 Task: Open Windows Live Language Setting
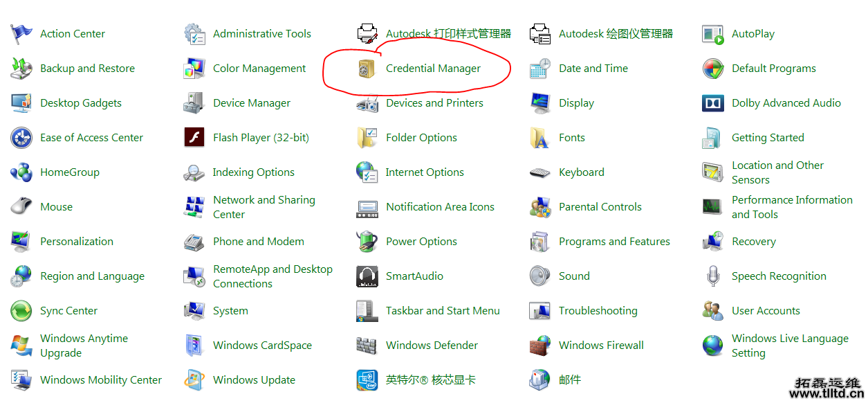pyautogui.click(x=790, y=345)
